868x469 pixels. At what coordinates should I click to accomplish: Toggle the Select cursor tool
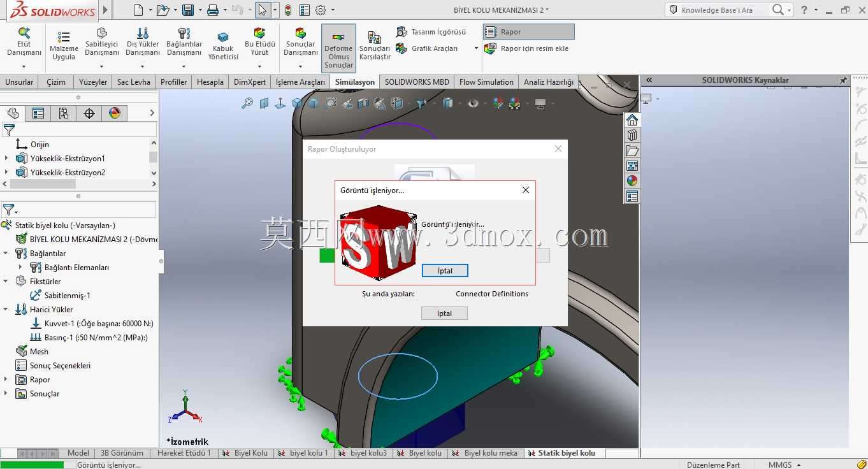point(263,10)
